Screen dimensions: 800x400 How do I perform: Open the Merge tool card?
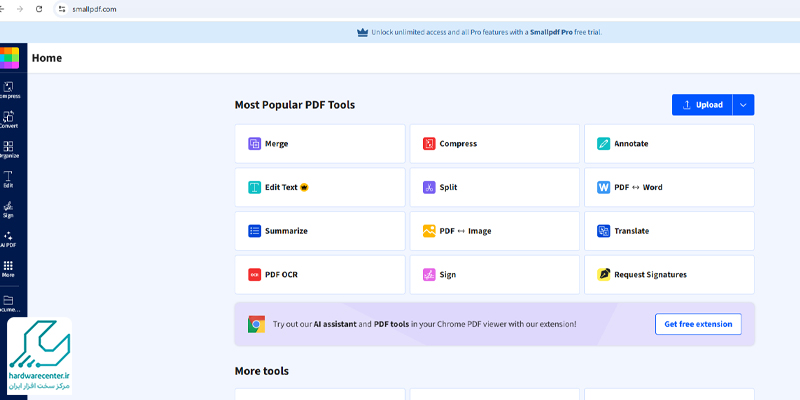(320, 144)
